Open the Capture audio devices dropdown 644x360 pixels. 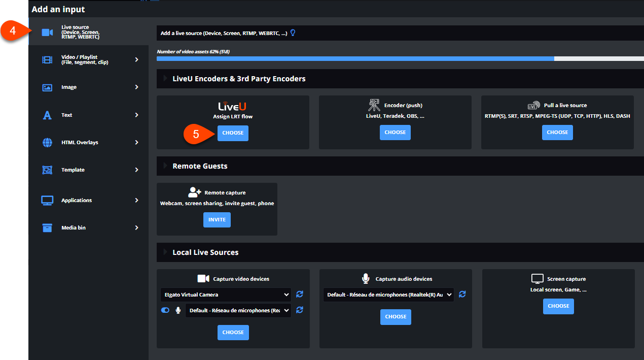click(388, 294)
